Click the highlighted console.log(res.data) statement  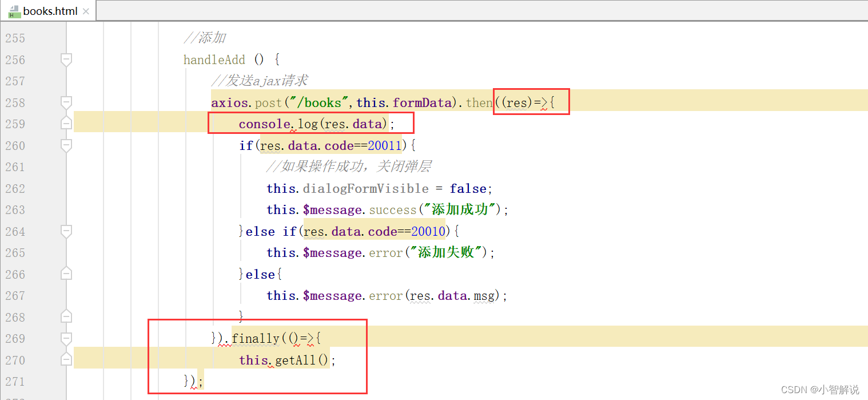pyautogui.click(x=310, y=123)
